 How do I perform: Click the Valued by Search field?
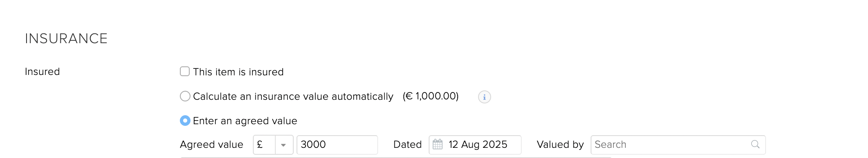pos(678,145)
